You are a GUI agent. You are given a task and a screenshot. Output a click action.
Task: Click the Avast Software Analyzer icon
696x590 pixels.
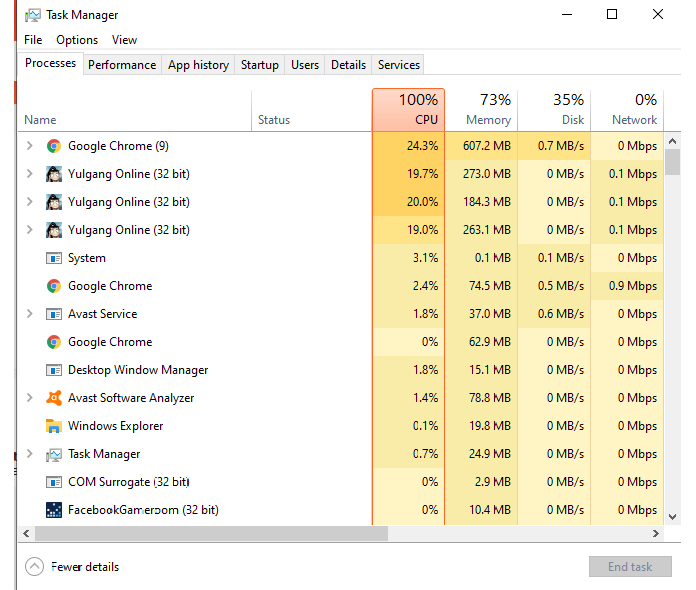[54, 398]
